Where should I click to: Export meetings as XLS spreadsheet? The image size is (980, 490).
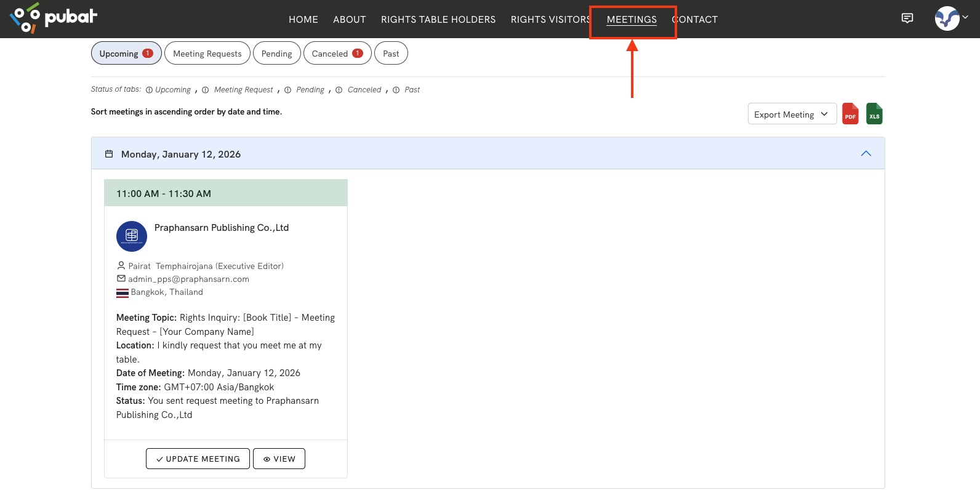click(x=874, y=114)
